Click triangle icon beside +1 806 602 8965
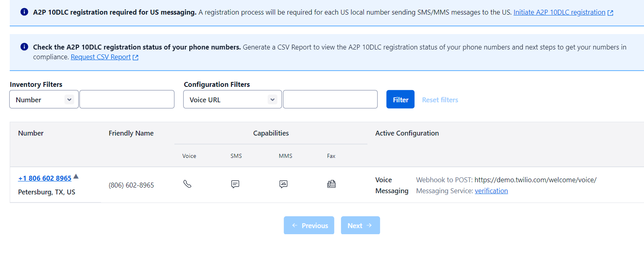The height and width of the screenshot is (263, 644). pyautogui.click(x=76, y=177)
